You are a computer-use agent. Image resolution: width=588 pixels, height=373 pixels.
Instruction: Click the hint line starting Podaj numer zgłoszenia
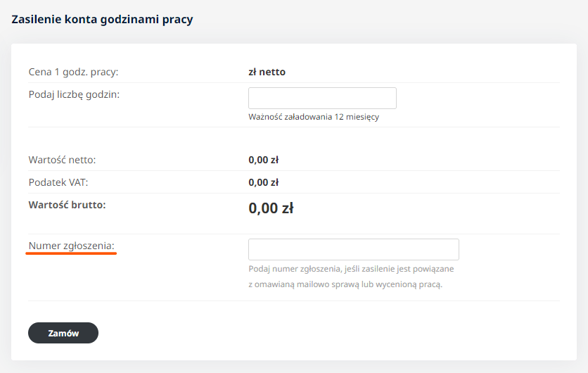pos(350,269)
